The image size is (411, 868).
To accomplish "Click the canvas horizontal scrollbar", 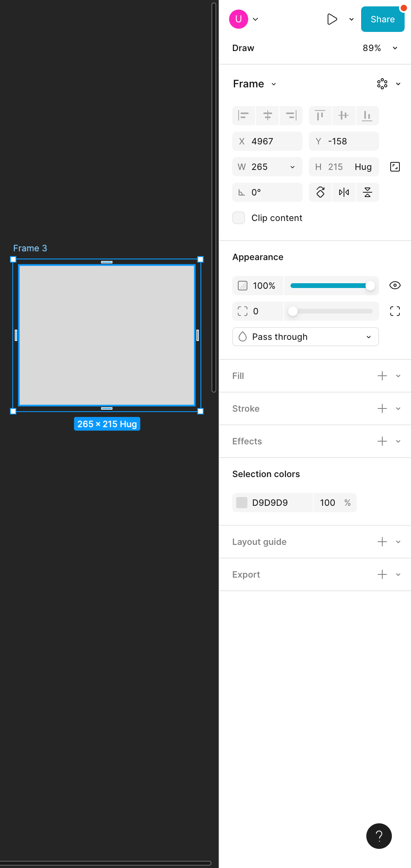I will (x=105, y=863).
